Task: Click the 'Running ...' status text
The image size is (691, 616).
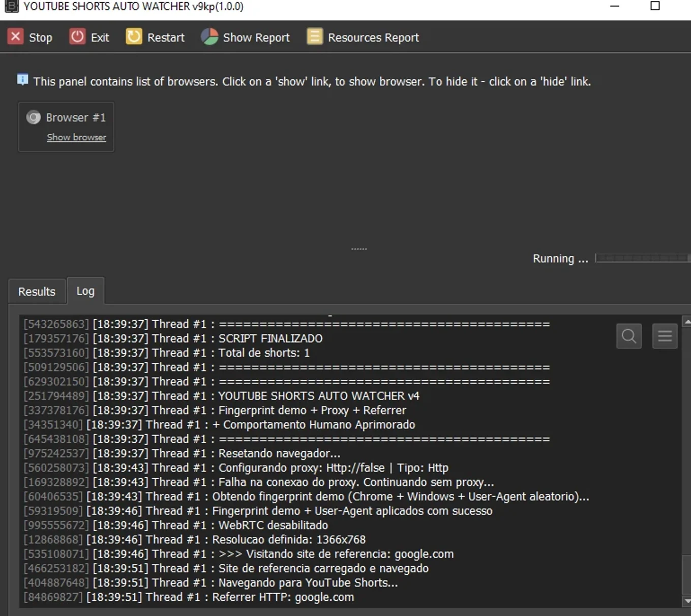Action: (560, 259)
